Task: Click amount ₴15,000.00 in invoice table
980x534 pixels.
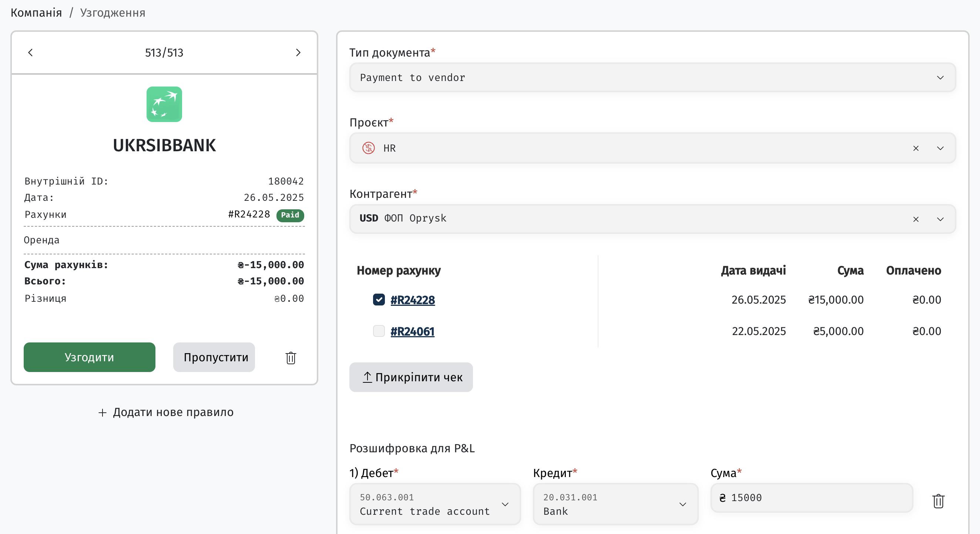Action: coord(835,300)
